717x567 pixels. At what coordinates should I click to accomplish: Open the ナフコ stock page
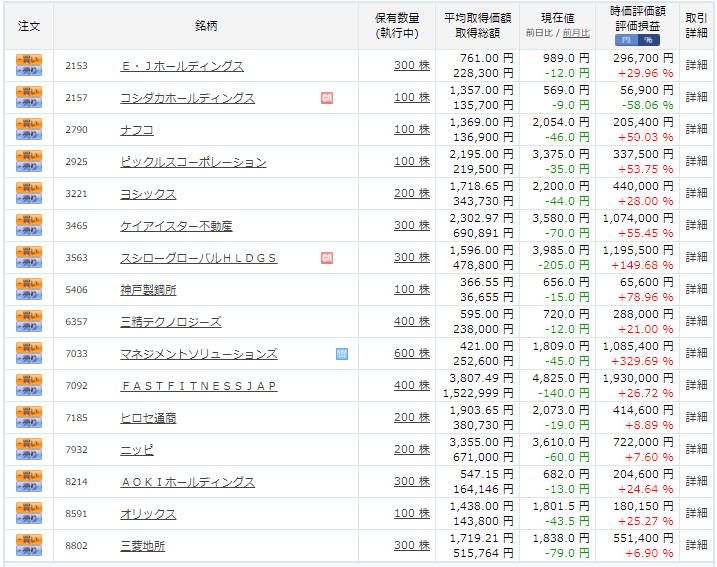[x=137, y=130]
